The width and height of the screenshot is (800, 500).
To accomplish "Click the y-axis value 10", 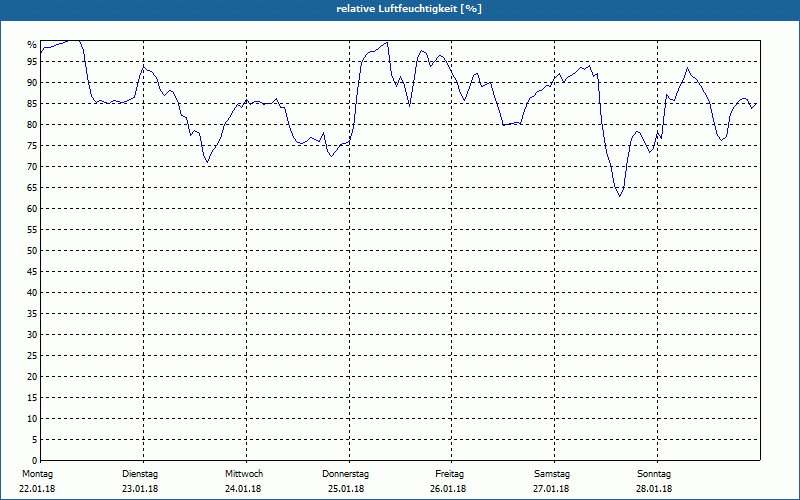I will point(32,419).
